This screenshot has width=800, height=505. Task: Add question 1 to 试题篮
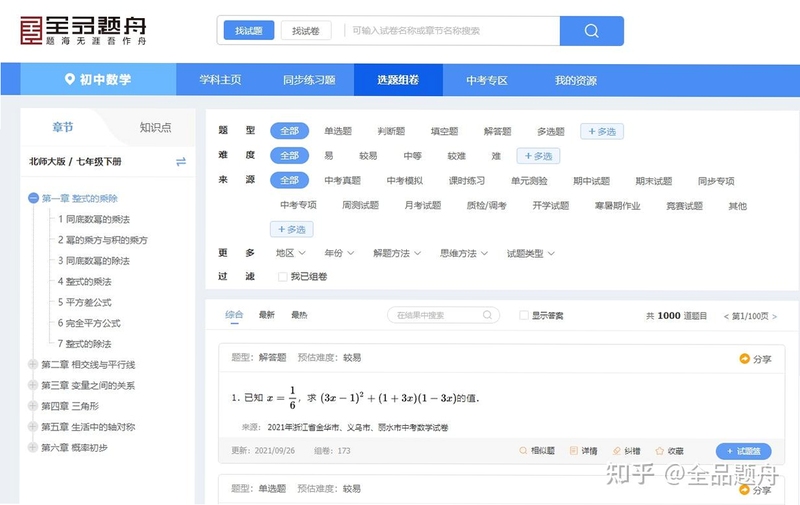[743, 451]
